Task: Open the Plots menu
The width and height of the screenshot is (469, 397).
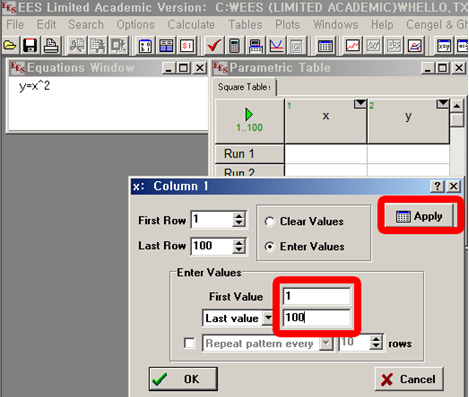Action: pyautogui.click(x=287, y=25)
